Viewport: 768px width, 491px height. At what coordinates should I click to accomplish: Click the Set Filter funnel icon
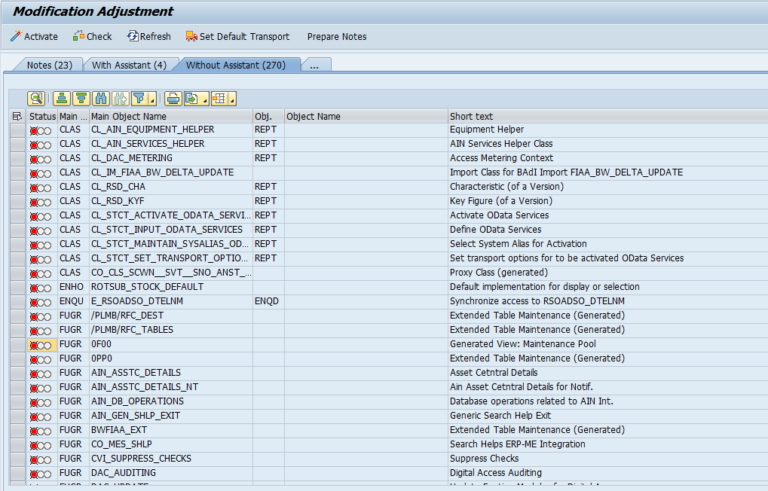[139, 98]
